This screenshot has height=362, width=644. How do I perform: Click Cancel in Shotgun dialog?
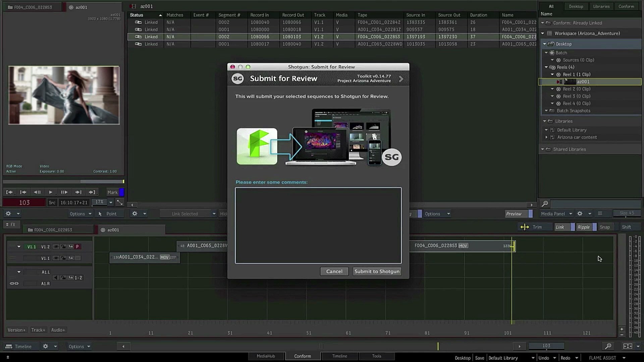pos(334,271)
